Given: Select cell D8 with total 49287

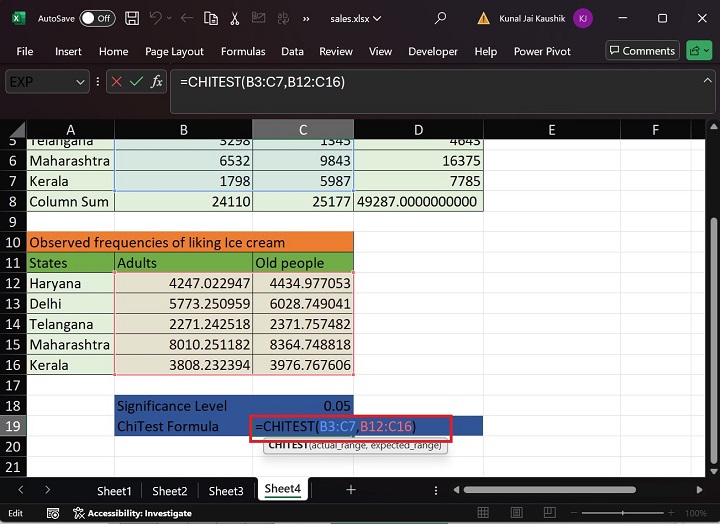Looking at the screenshot, I should click(x=418, y=201).
